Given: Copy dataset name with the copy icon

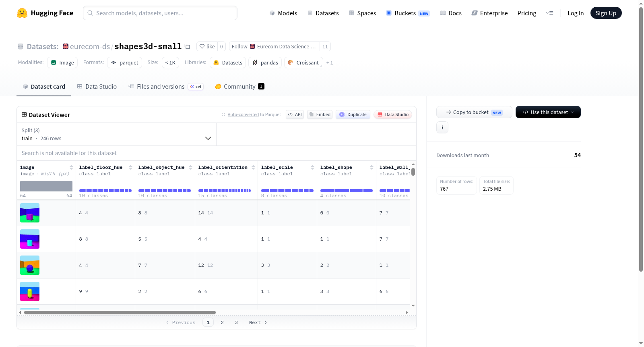Looking at the screenshot, I should click(187, 46).
